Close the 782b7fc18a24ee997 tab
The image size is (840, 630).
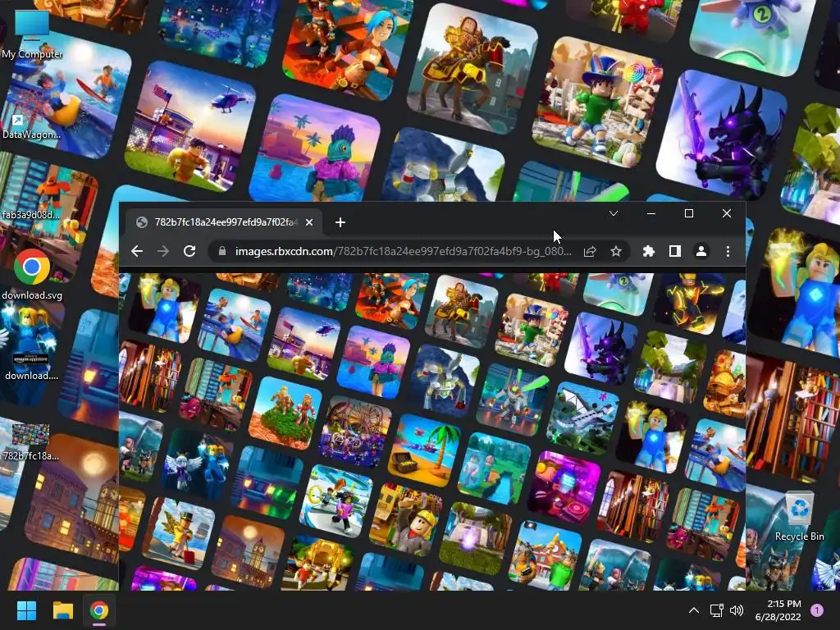[x=309, y=222]
